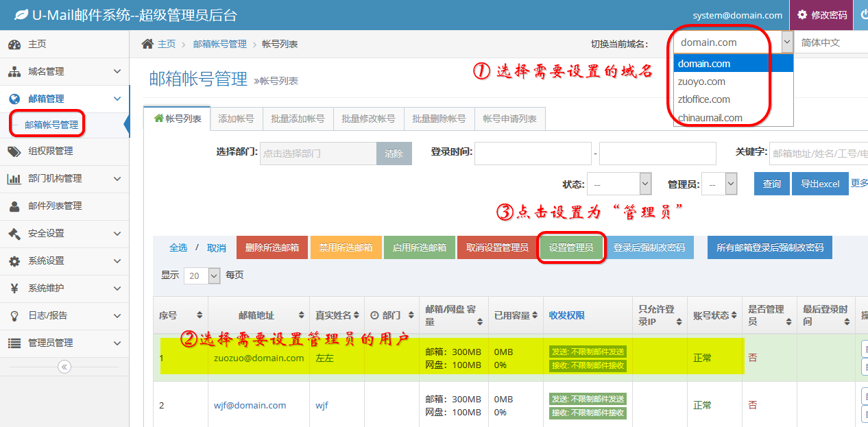Collapse the sidebar using the double-arrow icon
Image resolution: width=868 pixels, height=427 pixels.
[64, 367]
